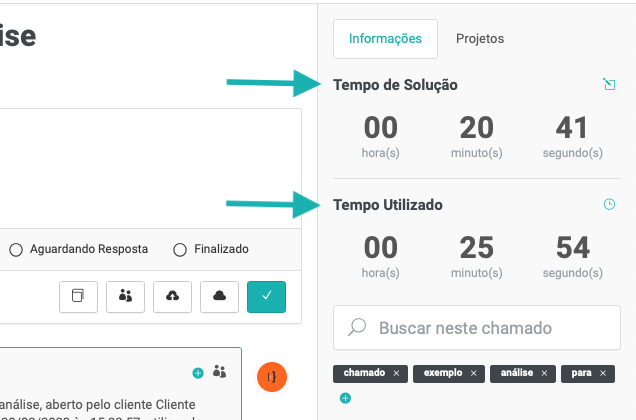Remove the "chamado" tag
Viewport: 636px width, 420px height.
[396, 373]
